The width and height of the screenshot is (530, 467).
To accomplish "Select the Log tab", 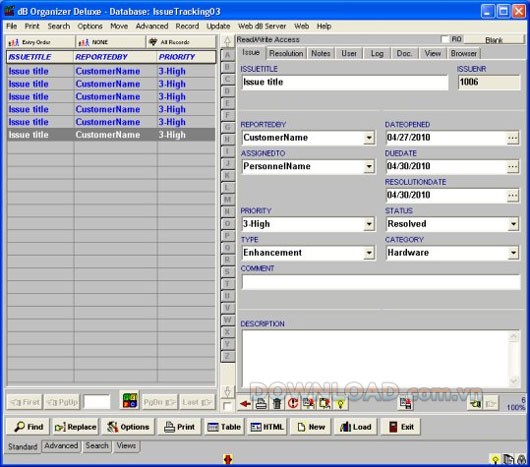I will click(377, 53).
